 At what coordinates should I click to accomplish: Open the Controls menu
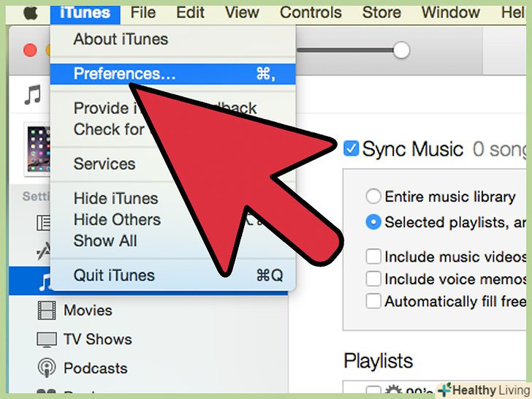[x=311, y=13]
